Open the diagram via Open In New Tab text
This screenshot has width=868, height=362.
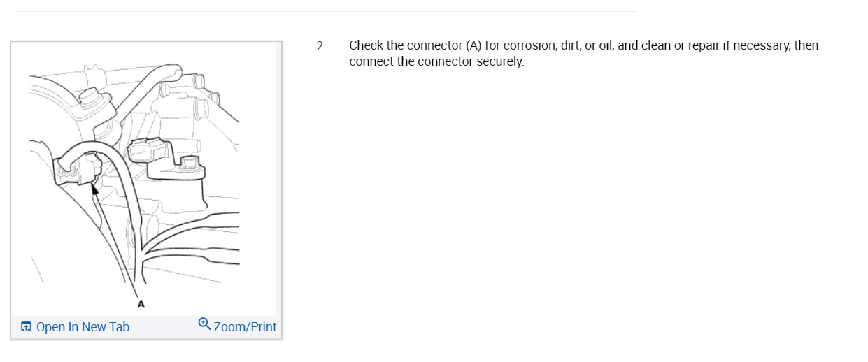pos(83,327)
